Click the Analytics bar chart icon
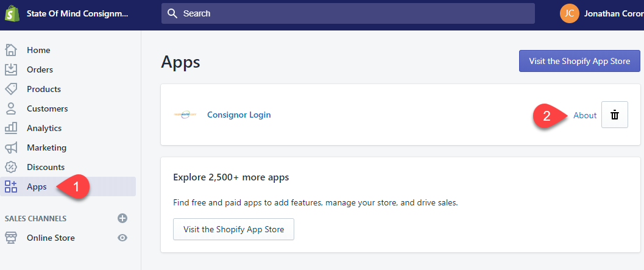 tap(11, 128)
